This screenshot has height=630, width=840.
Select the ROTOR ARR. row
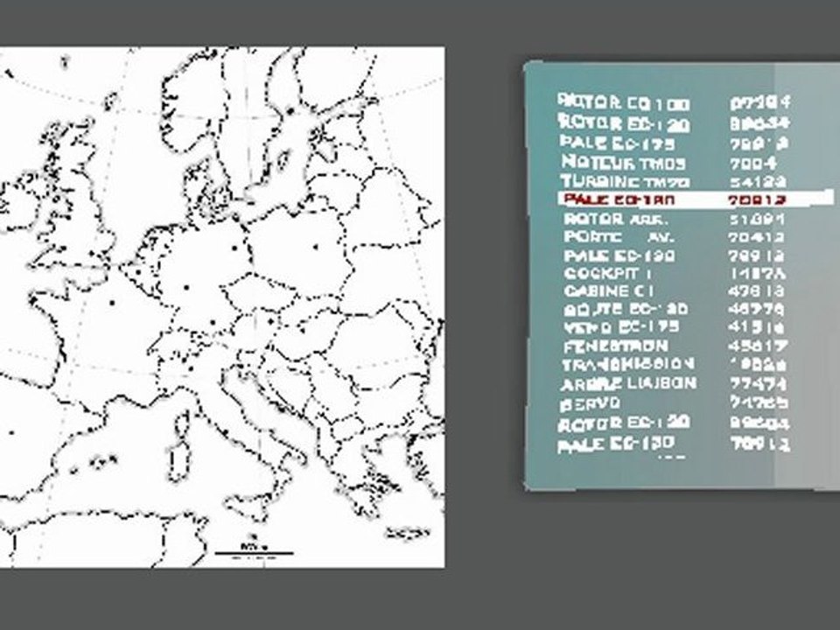(x=674, y=219)
